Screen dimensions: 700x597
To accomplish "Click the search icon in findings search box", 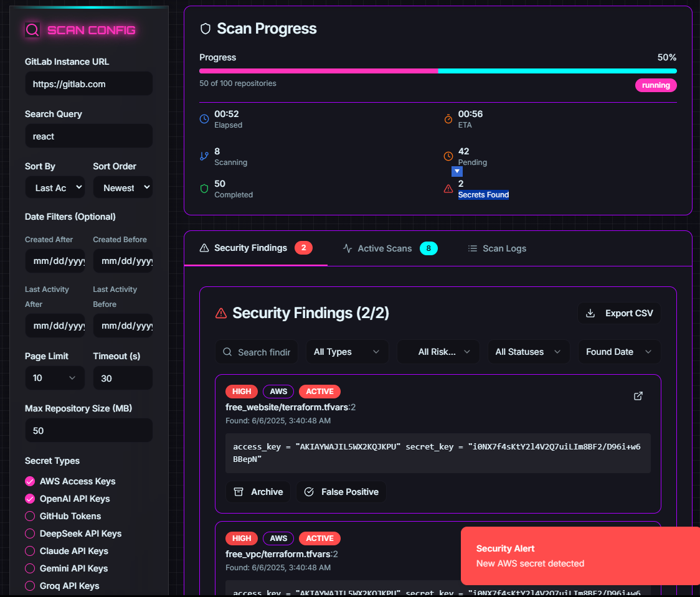I will [227, 352].
